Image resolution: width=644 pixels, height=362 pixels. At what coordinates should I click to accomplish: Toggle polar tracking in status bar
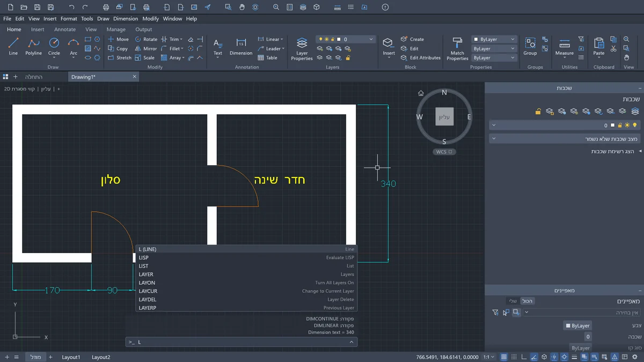click(x=534, y=357)
